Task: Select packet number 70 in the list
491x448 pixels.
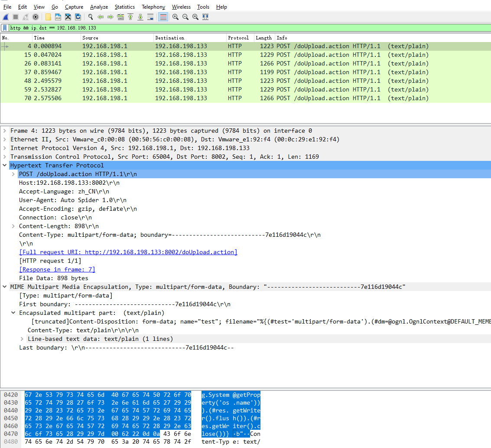Action: point(245,98)
